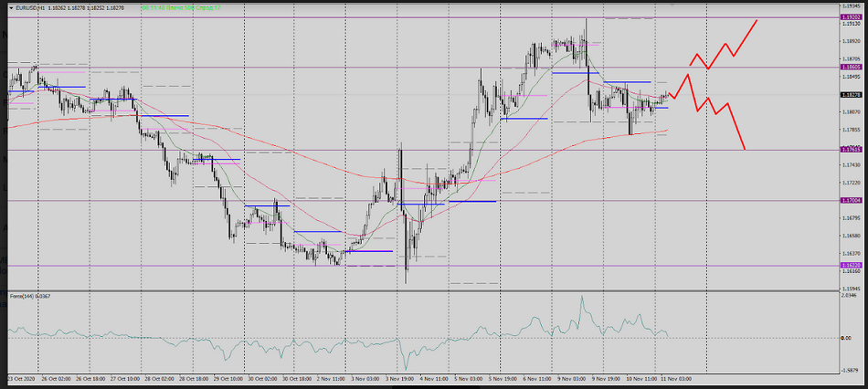Click the green 06:11:48 spread info text
Image resolution: width=868 pixels, height=389 pixels.
(182, 8)
